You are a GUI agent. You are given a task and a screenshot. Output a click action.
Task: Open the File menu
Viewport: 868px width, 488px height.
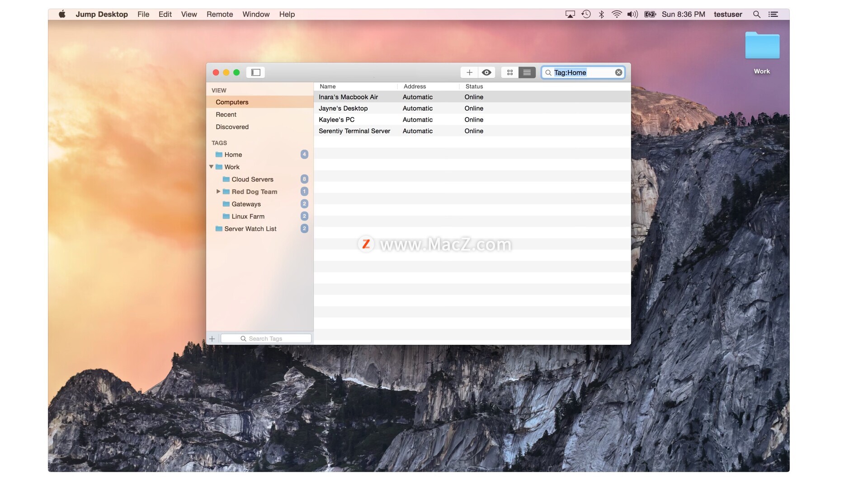pos(143,14)
